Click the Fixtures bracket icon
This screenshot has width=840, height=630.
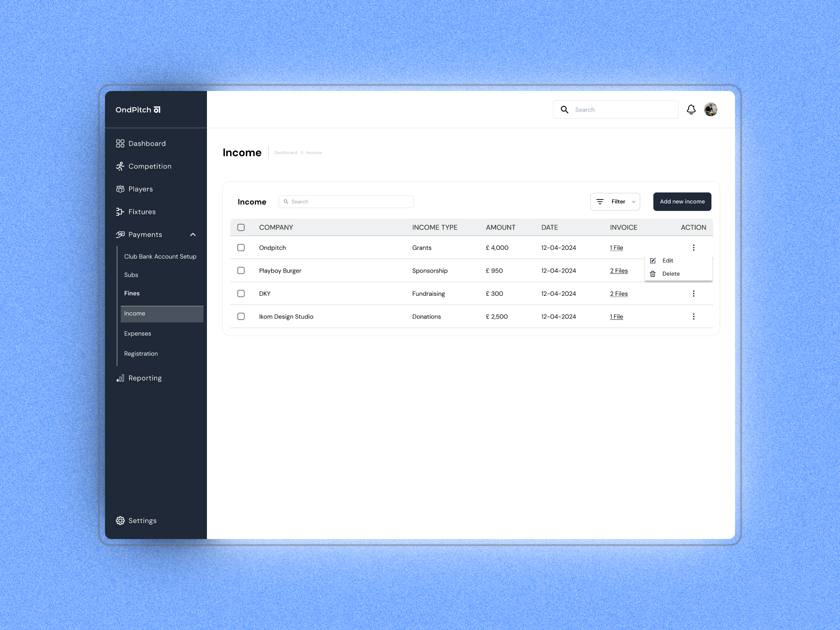[x=120, y=212]
